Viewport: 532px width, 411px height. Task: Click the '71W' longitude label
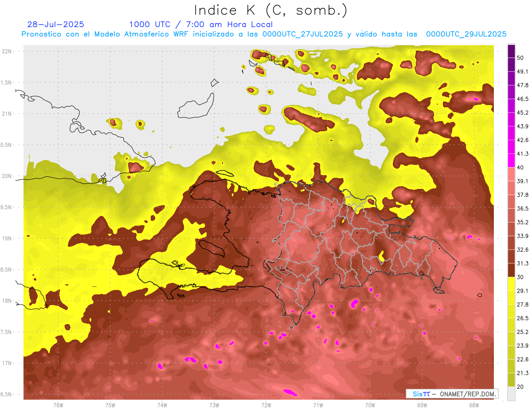(318, 405)
